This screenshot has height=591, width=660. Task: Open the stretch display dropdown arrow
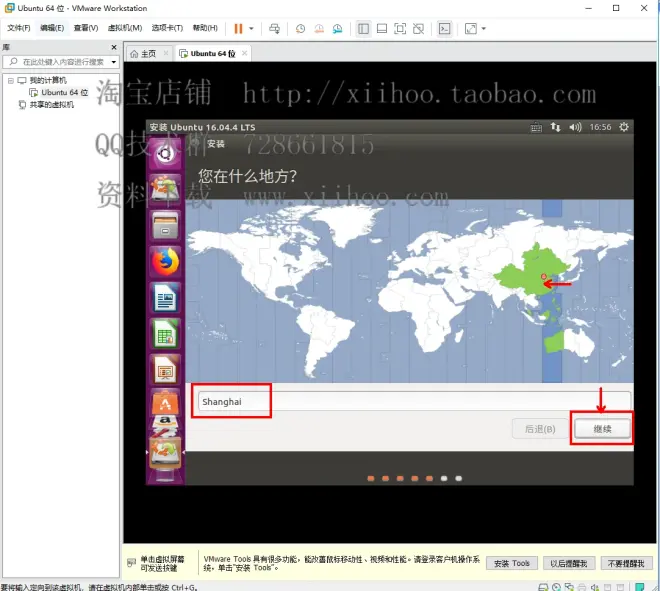[x=484, y=29]
